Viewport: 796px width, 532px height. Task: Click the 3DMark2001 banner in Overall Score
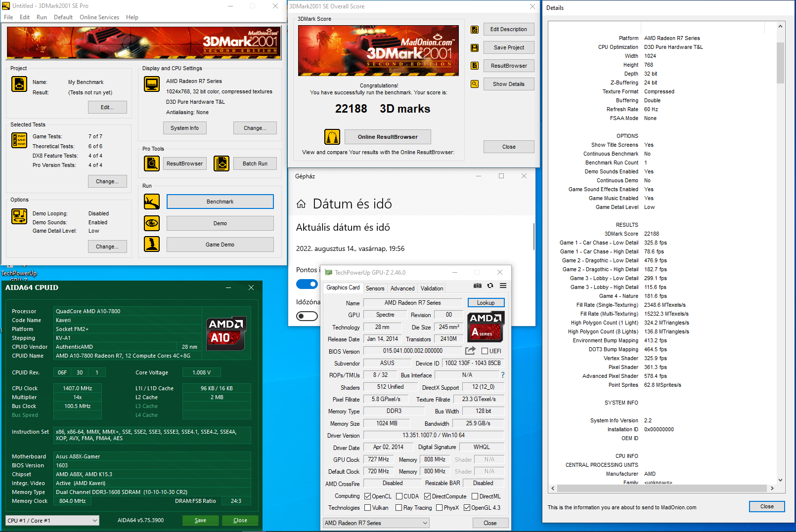click(x=378, y=50)
